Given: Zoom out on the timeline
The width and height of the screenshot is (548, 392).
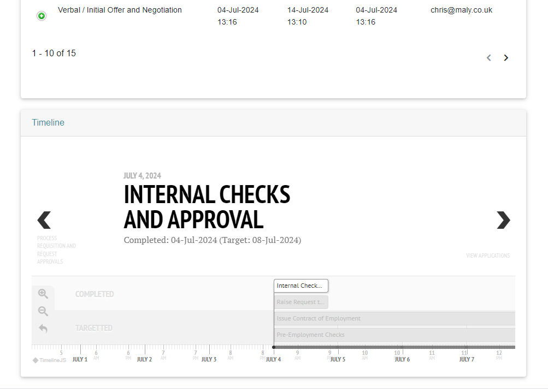Looking at the screenshot, I should tap(43, 311).
